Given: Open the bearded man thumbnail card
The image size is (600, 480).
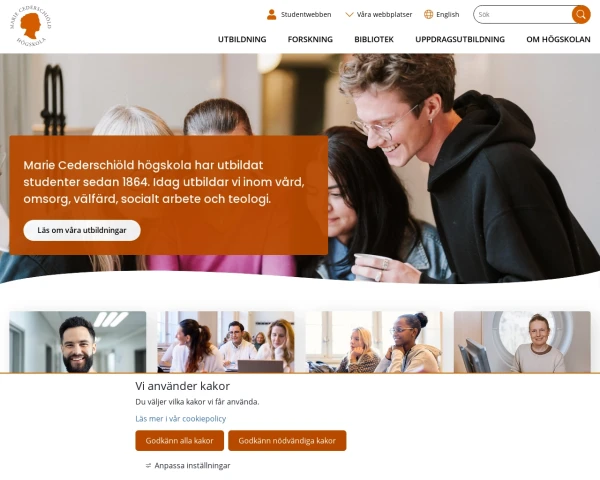Looking at the screenshot, I should [x=78, y=342].
